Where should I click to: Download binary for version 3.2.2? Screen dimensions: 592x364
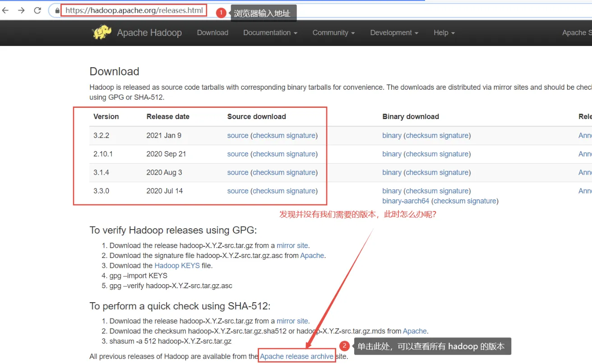(x=392, y=135)
